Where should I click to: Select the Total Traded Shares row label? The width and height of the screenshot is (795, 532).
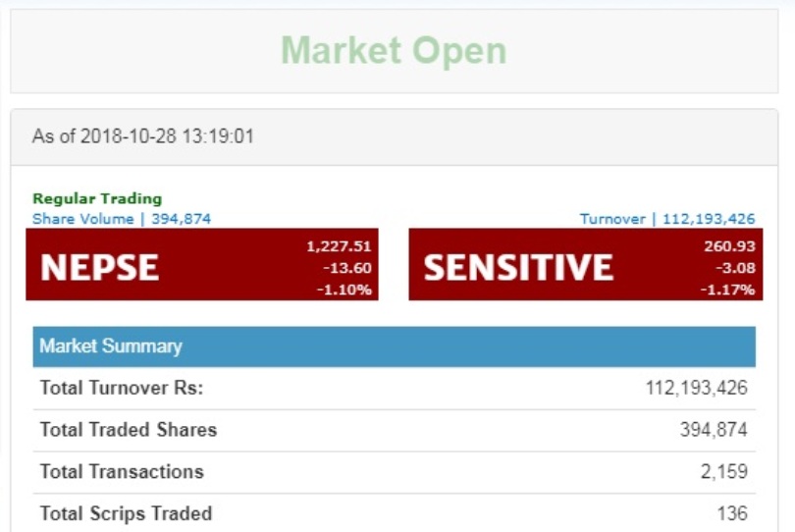[x=129, y=430]
